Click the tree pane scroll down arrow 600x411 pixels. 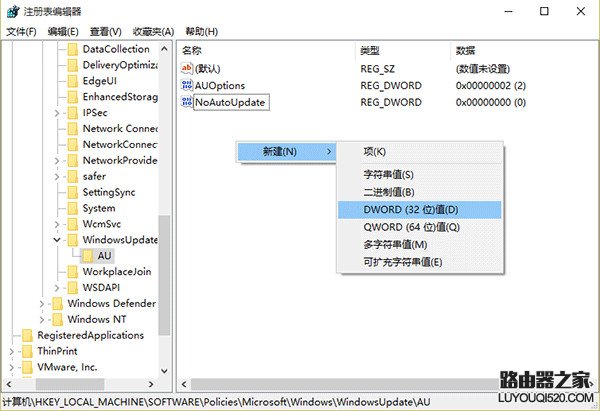tap(164, 371)
